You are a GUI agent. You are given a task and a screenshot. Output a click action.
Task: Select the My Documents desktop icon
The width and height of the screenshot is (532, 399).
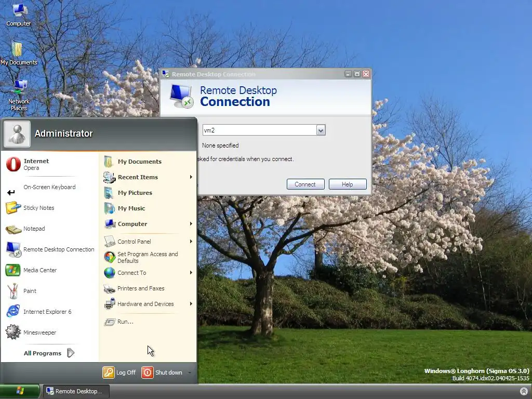18,52
